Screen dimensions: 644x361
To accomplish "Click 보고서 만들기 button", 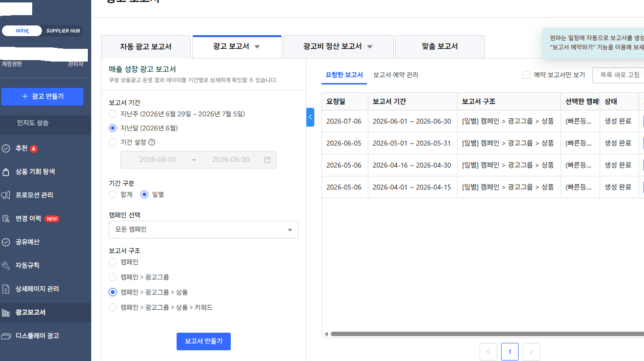I will pos(203,341).
